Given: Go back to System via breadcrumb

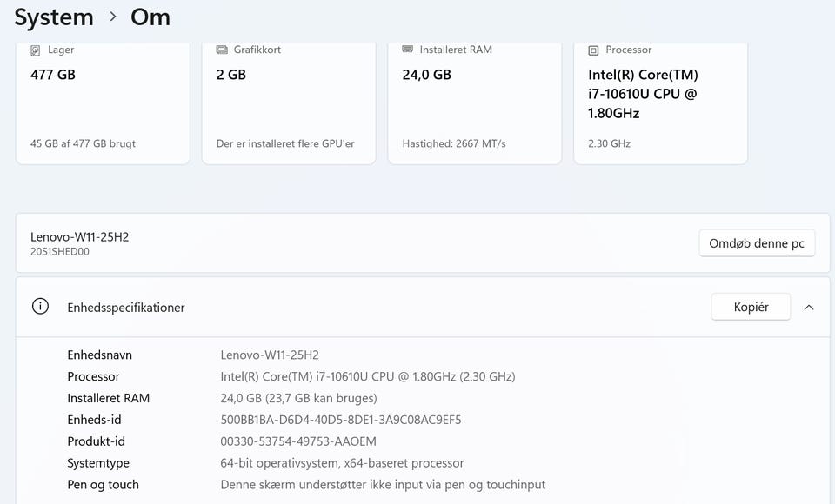Looking at the screenshot, I should 54,17.
